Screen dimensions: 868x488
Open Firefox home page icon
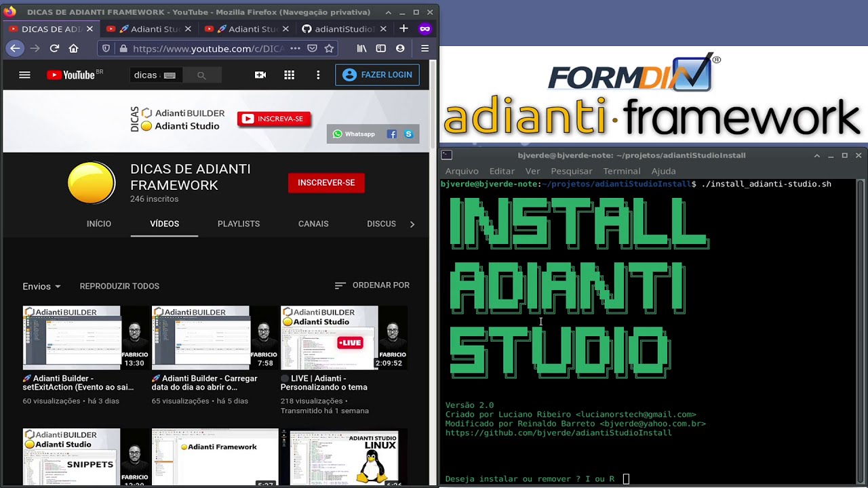click(x=74, y=48)
